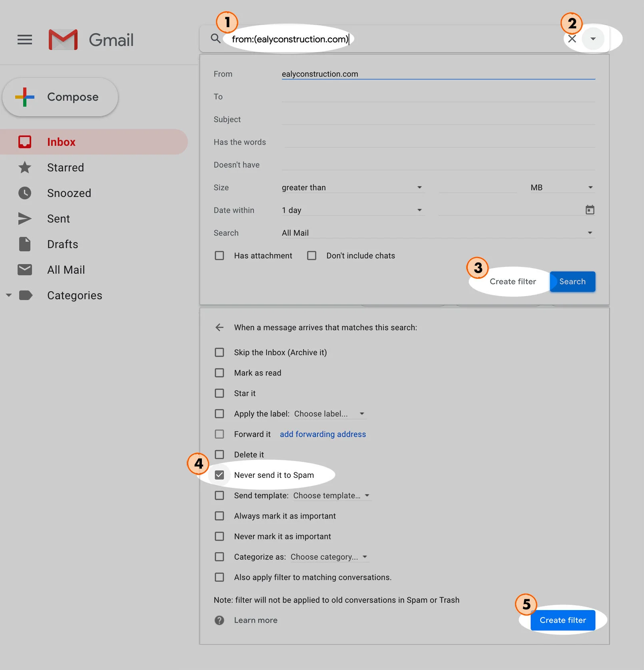Image resolution: width=644 pixels, height=670 pixels.
Task: Click the Compose icon
Action: [x=25, y=97]
